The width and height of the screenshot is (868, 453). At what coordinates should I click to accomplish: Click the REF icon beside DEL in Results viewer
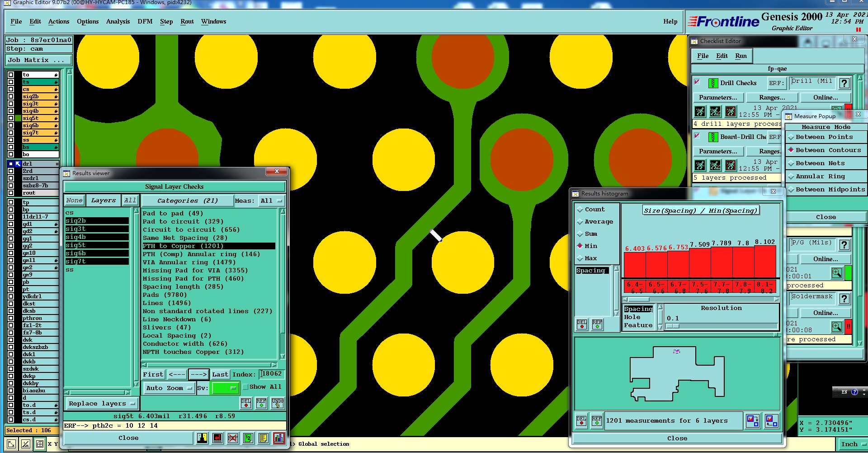coord(261,403)
